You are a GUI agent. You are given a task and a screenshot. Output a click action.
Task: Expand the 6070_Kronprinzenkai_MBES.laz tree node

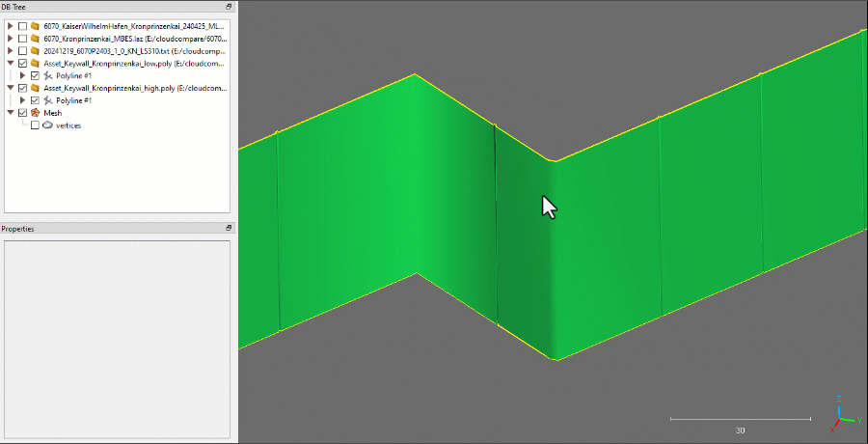(x=10, y=39)
